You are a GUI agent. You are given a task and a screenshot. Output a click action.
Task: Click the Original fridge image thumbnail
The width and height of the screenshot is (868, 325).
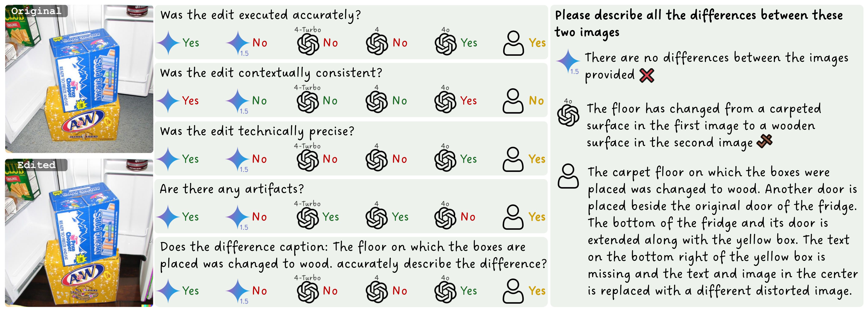[x=79, y=79]
